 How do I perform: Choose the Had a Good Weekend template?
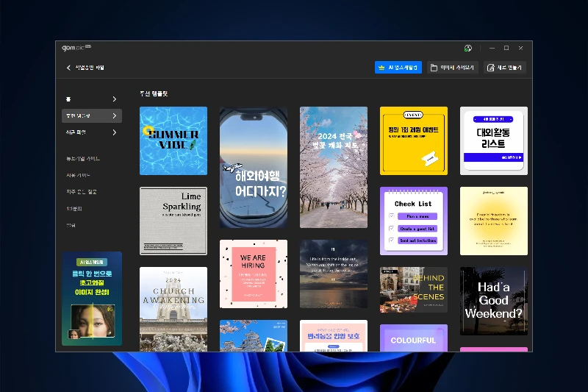(493, 301)
